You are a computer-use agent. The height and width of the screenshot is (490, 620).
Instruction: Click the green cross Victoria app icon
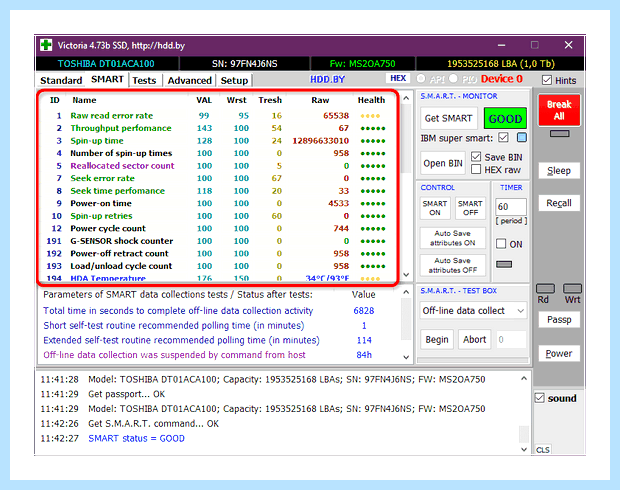tap(46, 45)
